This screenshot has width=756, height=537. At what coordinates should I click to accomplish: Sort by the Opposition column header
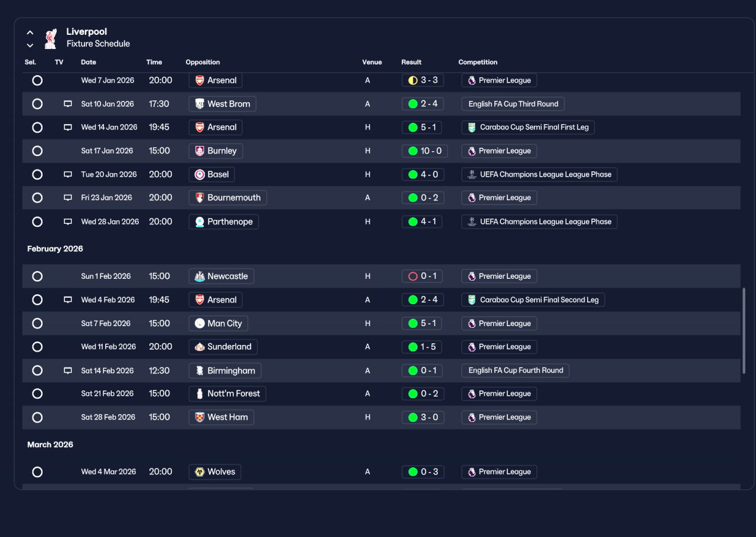(203, 62)
